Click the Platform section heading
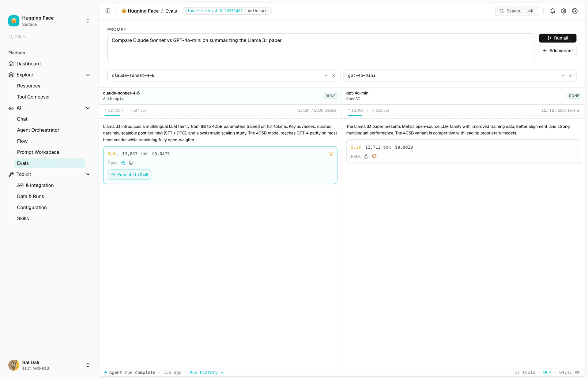Screen dimensions: 588x379 click(17, 53)
